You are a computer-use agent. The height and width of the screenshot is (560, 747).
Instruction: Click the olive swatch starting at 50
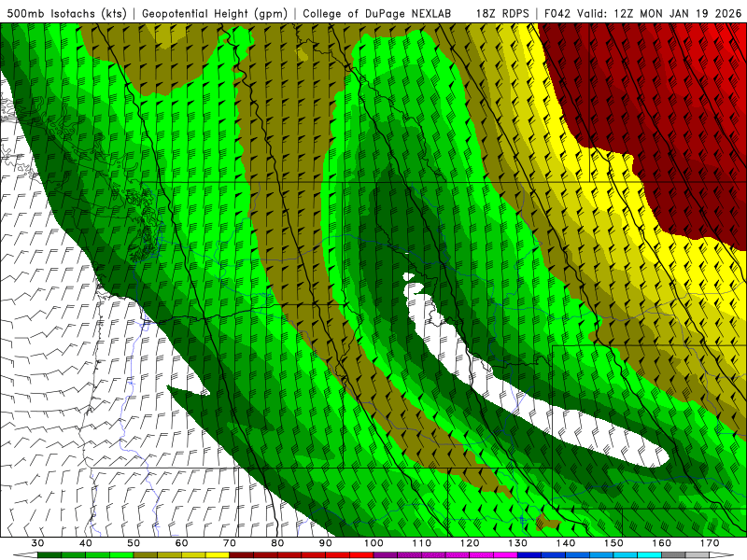click(146, 555)
